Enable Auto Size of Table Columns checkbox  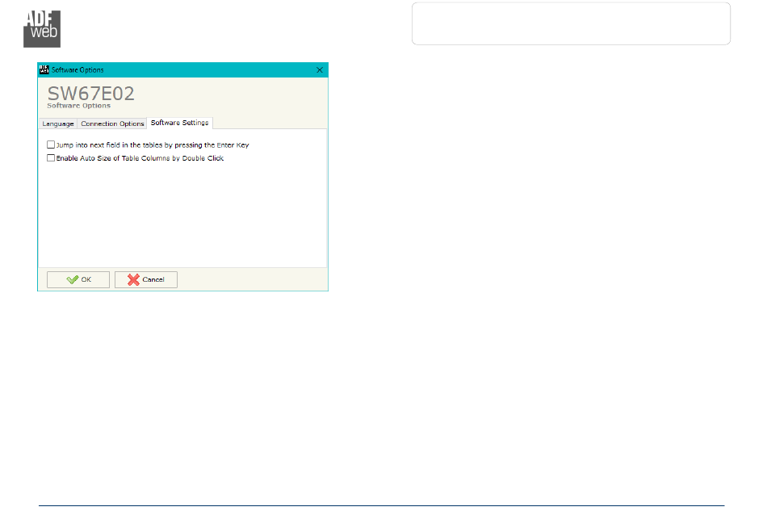(x=51, y=158)
